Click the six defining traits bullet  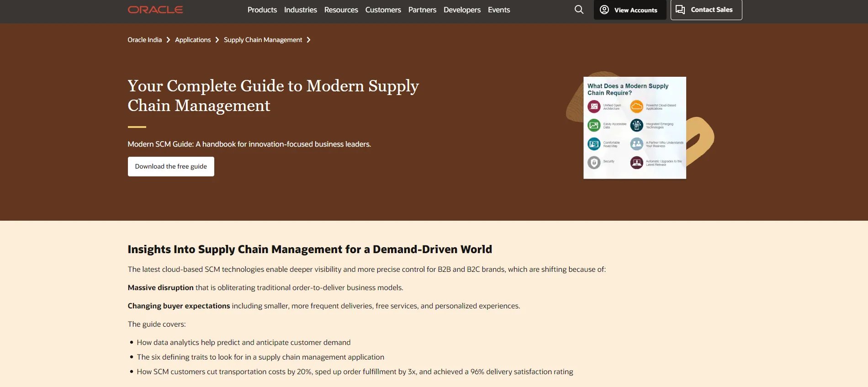coord(260,357)
